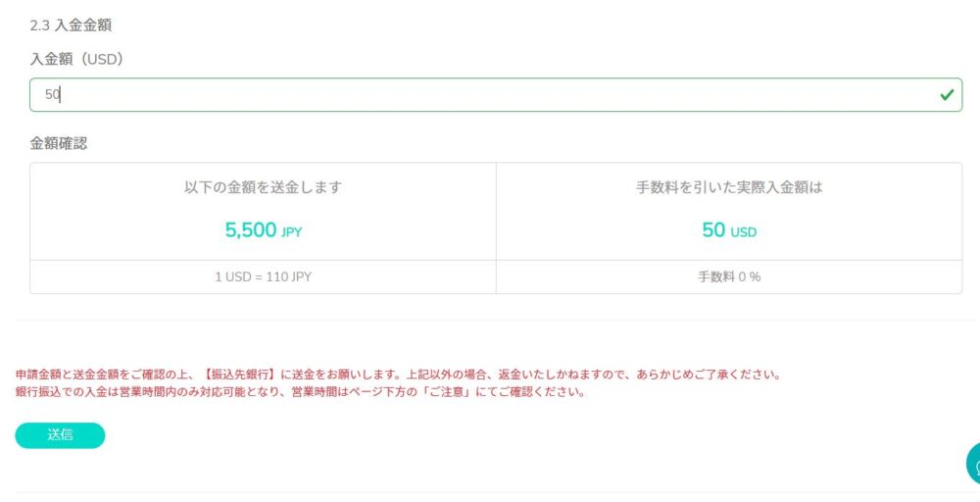
Task: Click 以下の金額を送金します header text
Action: click(x=263, y=187)
